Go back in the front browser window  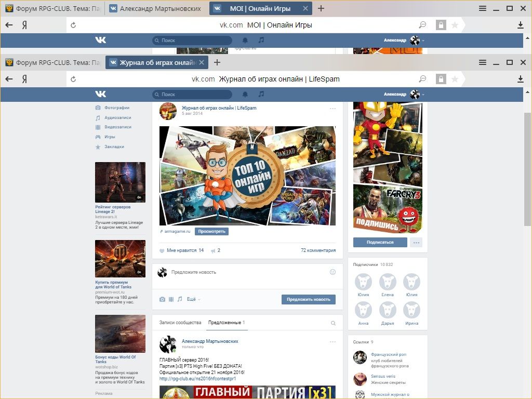click(9, 79)
